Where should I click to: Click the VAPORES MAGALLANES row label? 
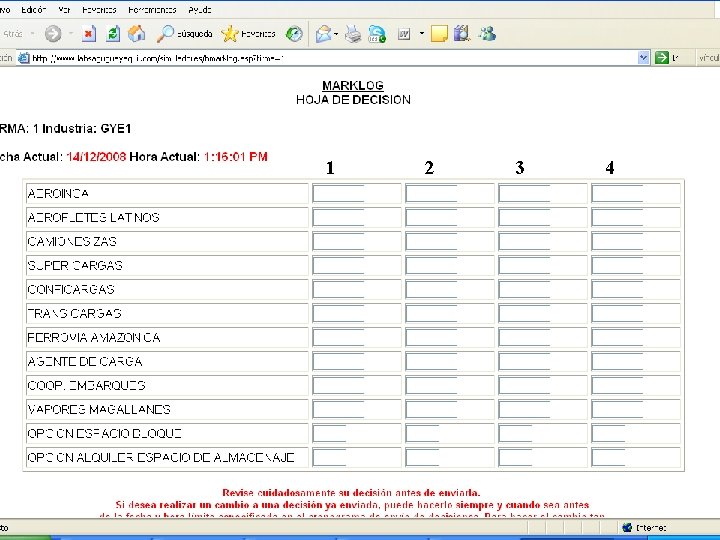tap(99, 409)
